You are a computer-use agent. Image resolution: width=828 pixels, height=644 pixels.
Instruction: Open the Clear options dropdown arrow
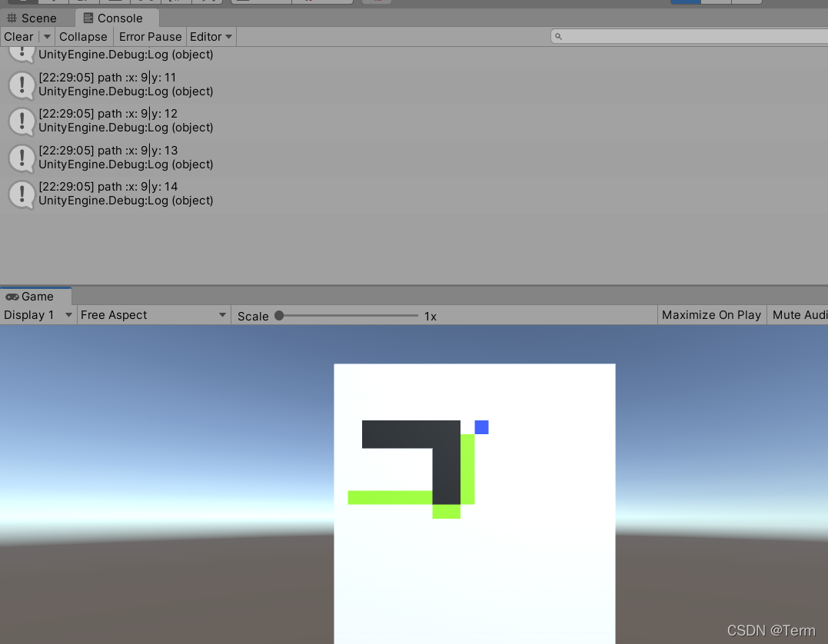click(47, 37)
